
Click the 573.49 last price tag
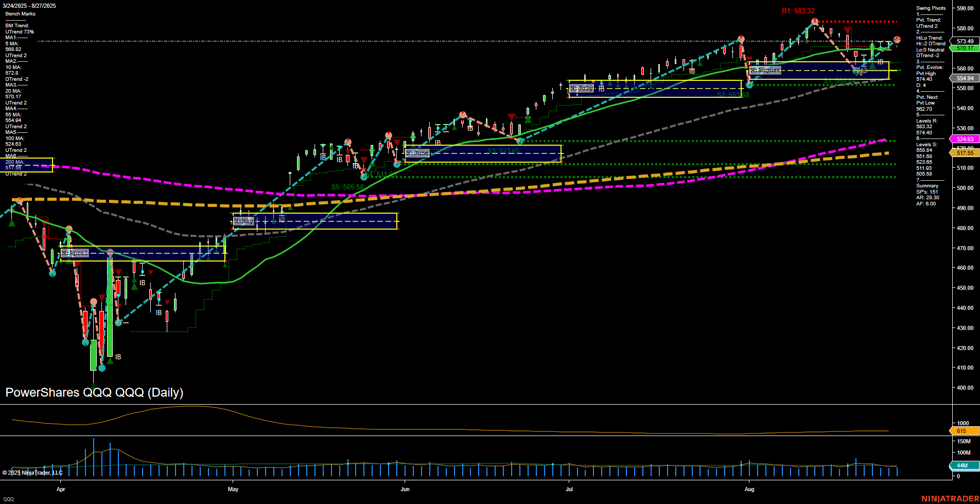(x=965, y=41)
